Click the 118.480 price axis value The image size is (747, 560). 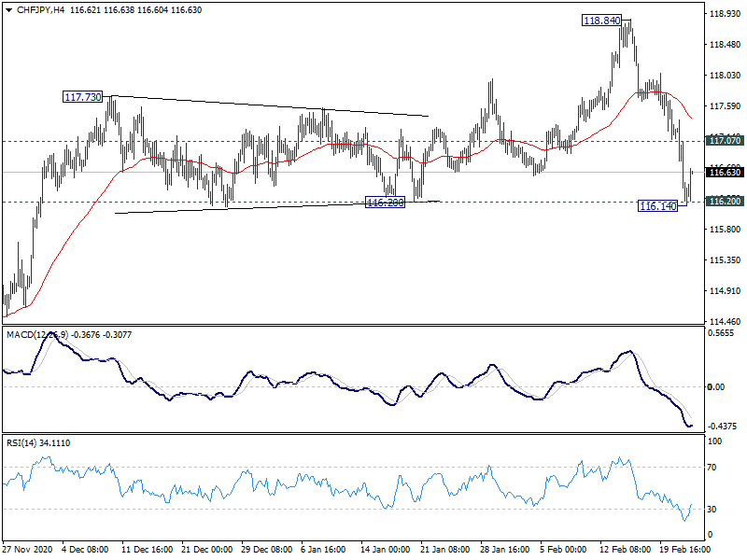(x=726, y=45)
